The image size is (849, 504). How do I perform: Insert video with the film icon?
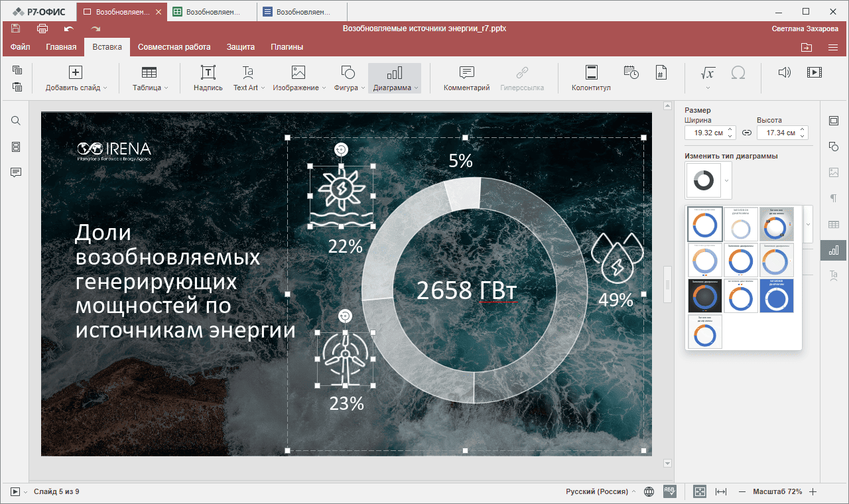[815, 72]
